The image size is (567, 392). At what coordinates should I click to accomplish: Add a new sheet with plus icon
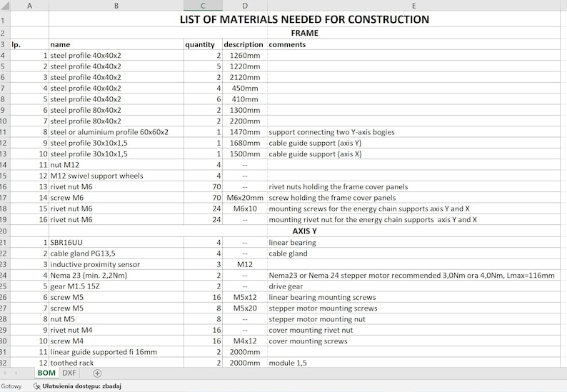pos(97,373)
